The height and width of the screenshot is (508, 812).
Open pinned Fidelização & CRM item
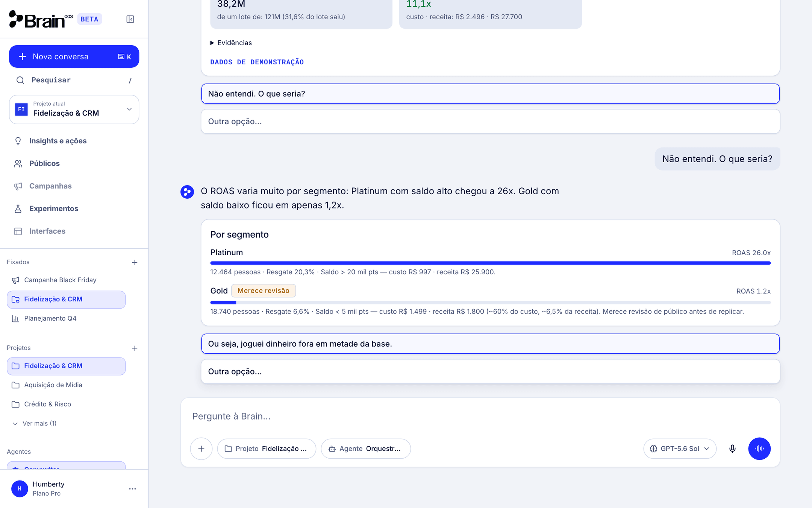[66, 300]
